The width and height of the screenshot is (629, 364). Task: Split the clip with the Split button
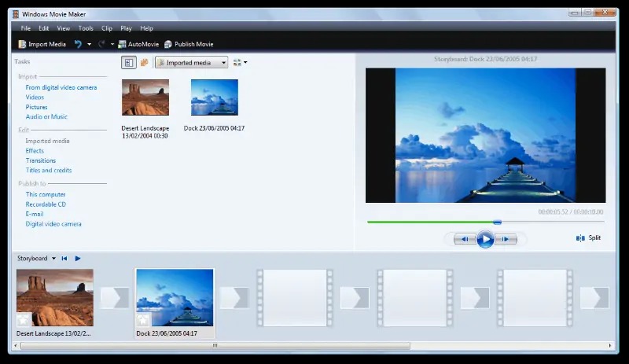tap(589, 237)
